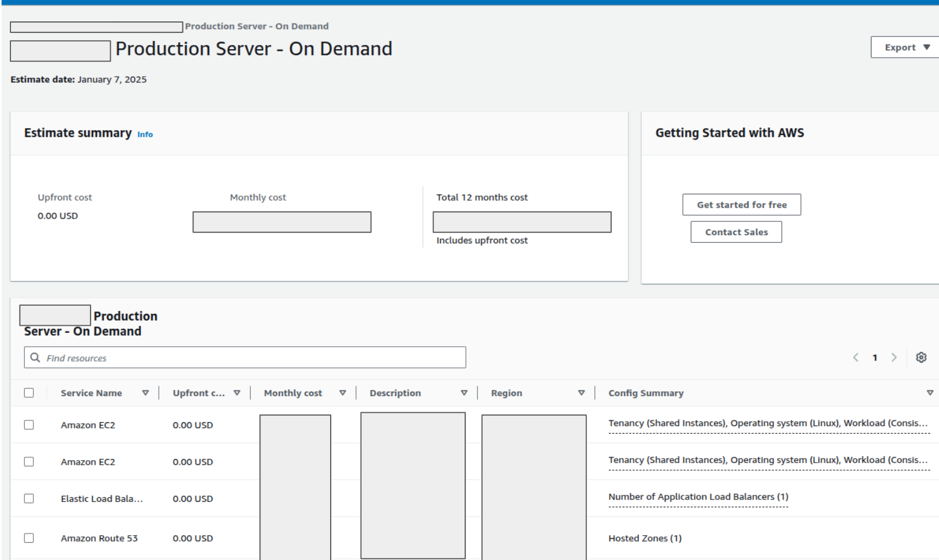Click the Total 12 months cost label
The width and height of the screenshot is (939, 560).
(482, 197)
